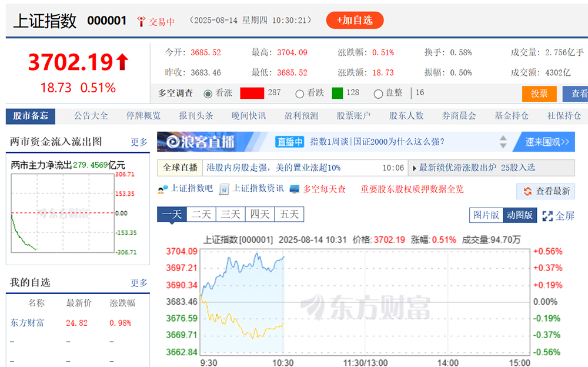Click the 上证指数吧 link text
This screenshot has width=588, height=367.
point(192,189)
